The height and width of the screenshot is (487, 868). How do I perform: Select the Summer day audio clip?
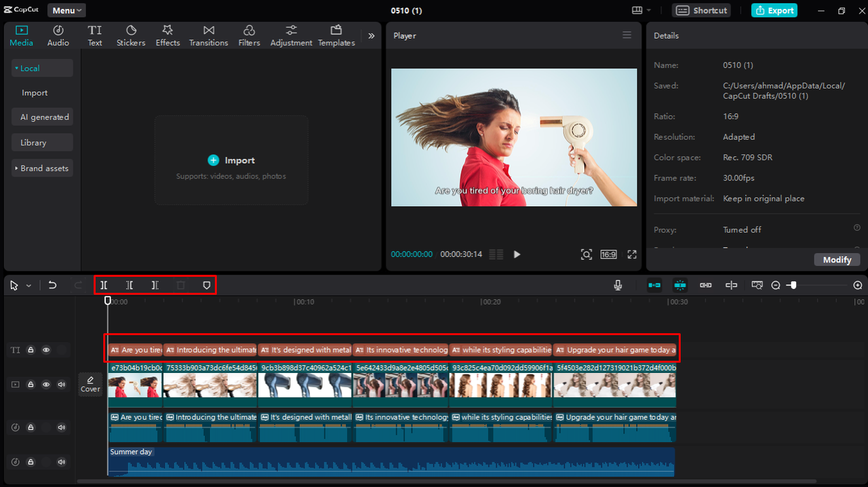pyautogui.click(x=391, y=461)
